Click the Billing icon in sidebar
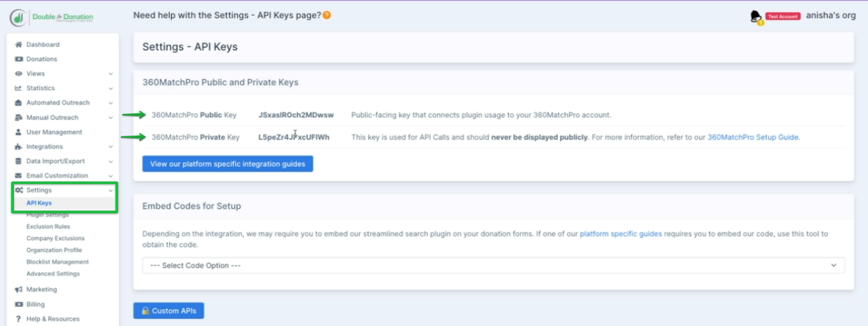Viewport: 868px width, 326px height. tap(19, 304)
